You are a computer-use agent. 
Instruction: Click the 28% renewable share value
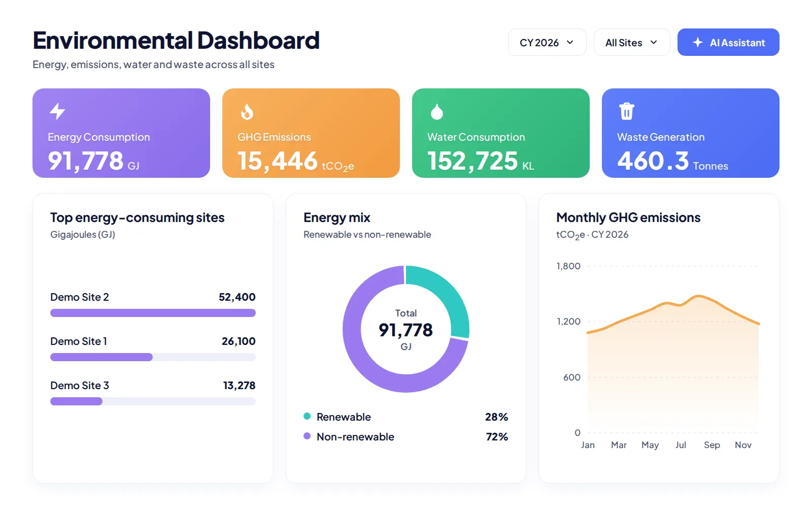click(496, 417)
